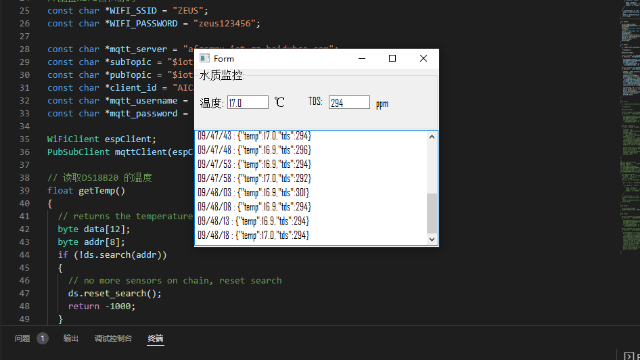Switch to the 终端 panel tab
The image size is (640, 360).
155,338
